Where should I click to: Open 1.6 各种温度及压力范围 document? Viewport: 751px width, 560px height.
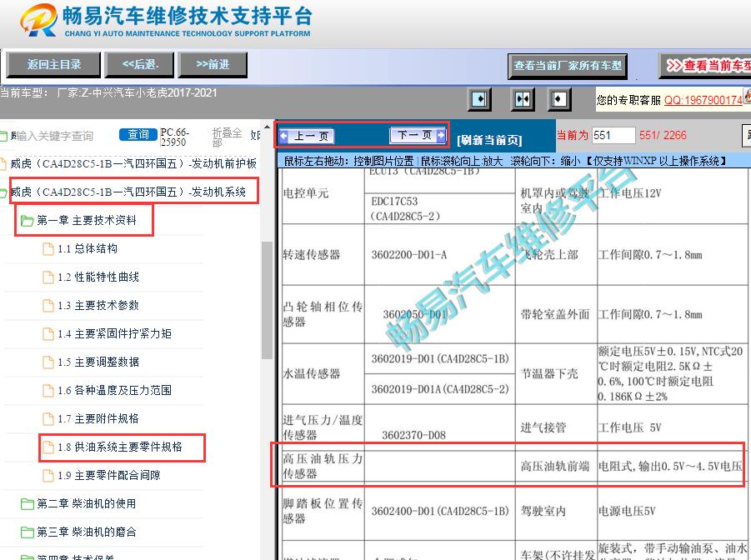(114, 390)
